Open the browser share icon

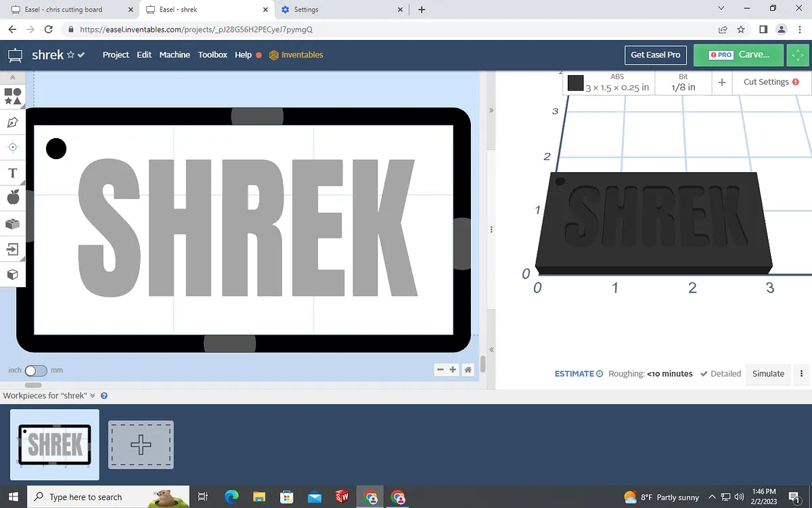coord(723,29)
